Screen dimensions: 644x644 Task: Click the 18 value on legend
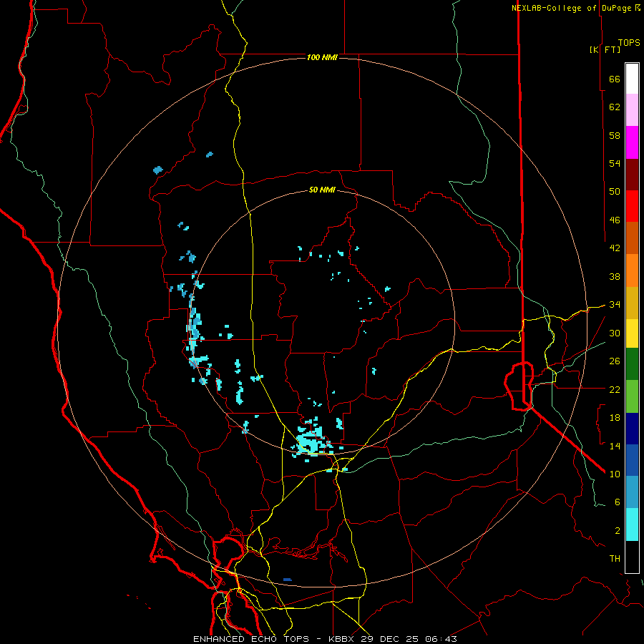(x=615, y=418)
